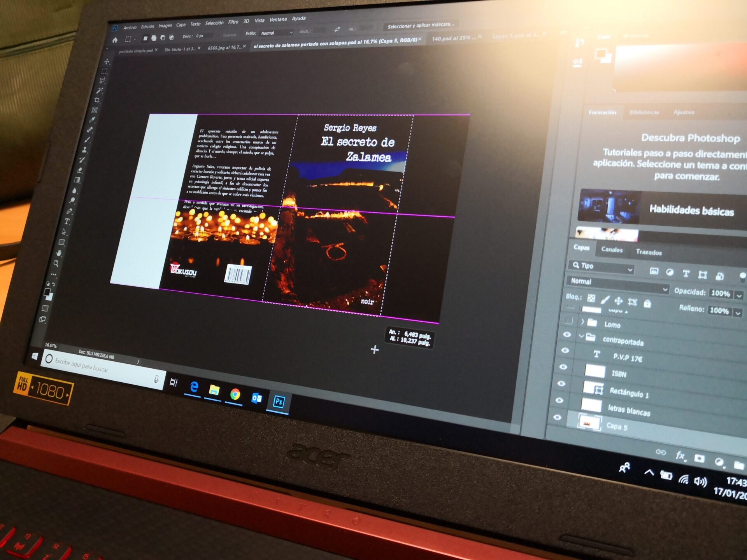This screenshot has height=560, width=747.
Task: Open the Edición menu
Action: coord(147,27)
